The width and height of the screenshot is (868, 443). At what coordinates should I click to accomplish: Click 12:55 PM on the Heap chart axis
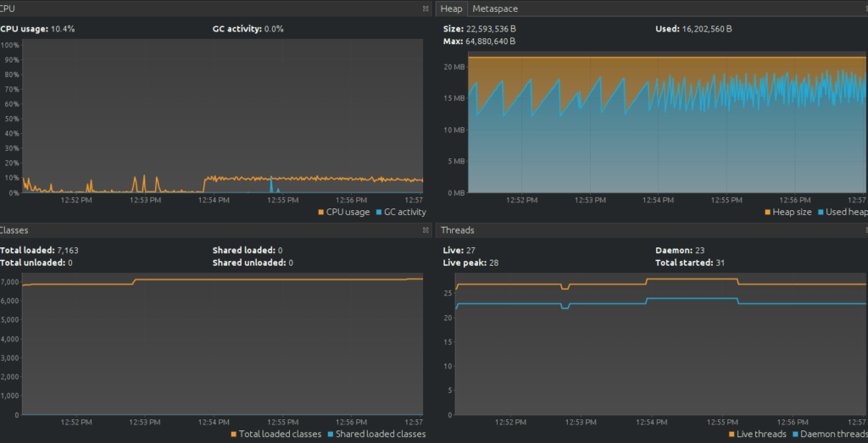tap(727, 200)
